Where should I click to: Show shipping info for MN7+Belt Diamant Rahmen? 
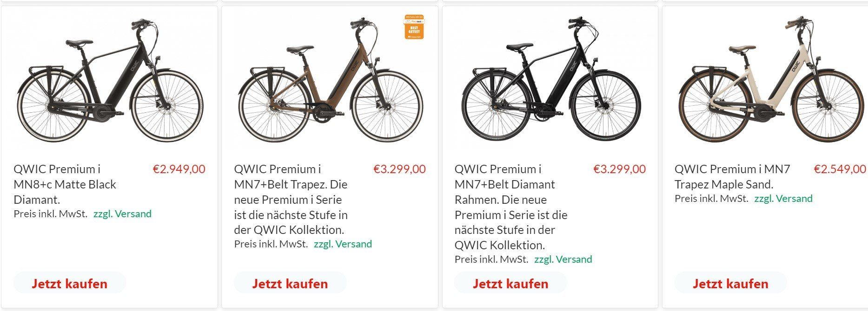click(563, 259)
